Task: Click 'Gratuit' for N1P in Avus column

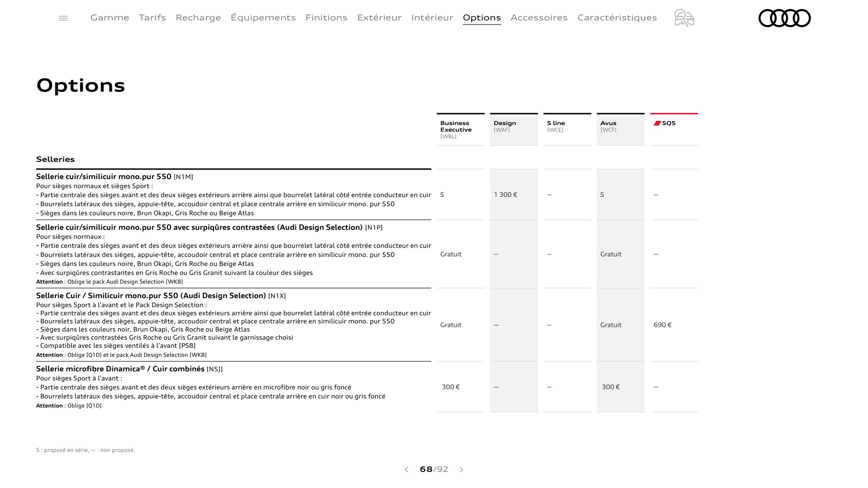Action: point(611,254)
